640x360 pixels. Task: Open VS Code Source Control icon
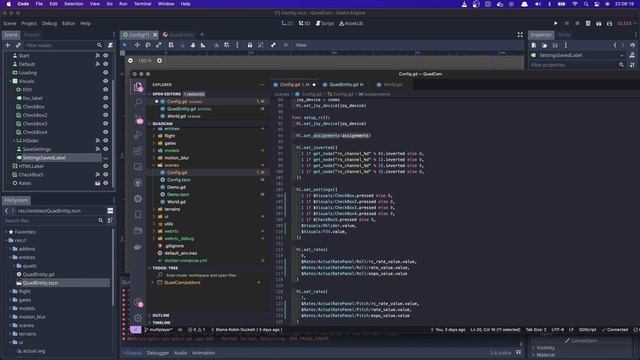(x=138, y=119)
